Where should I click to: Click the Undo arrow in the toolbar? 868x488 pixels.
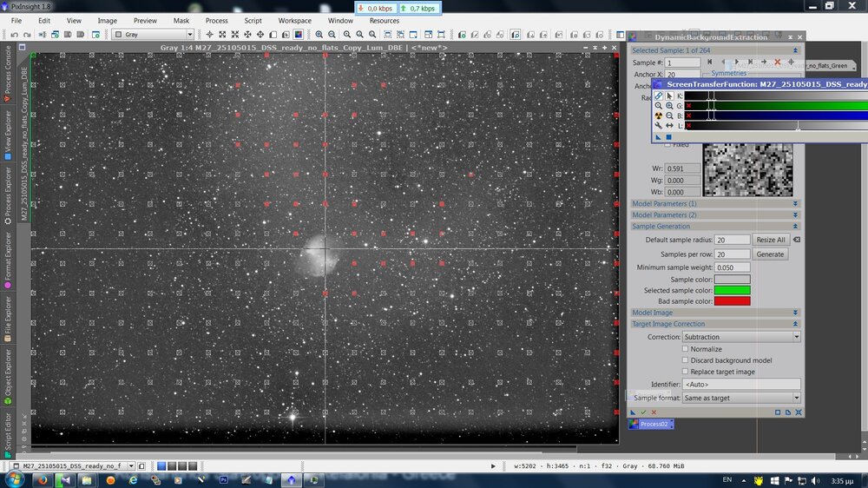(x=16, y=35)
